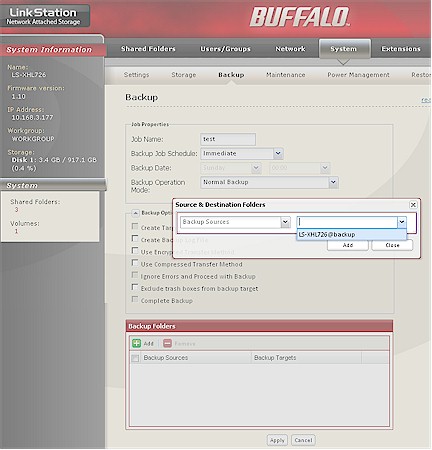Close the Source & Destination Folders dialog

413,205
